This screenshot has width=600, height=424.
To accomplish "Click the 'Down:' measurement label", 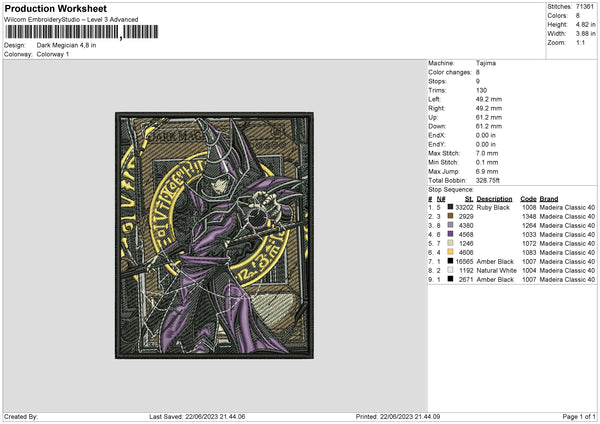I will click(x=437, y=126).
